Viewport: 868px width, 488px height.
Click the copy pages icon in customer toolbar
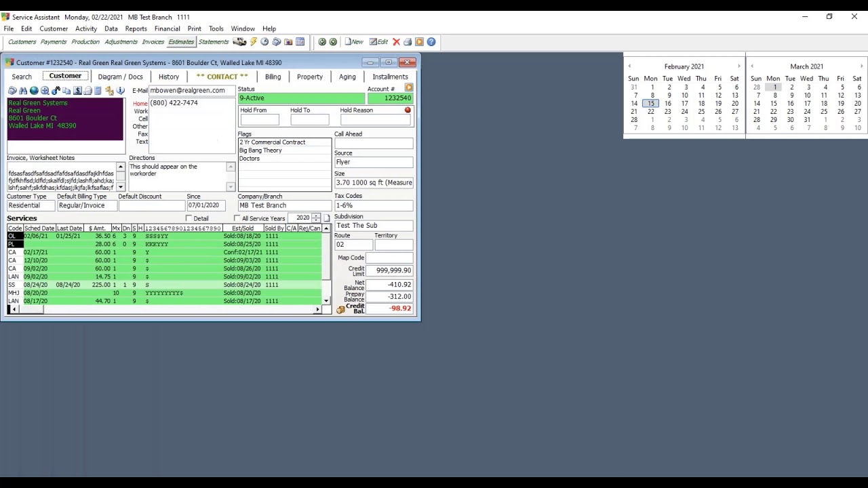[x=66, y=91]
